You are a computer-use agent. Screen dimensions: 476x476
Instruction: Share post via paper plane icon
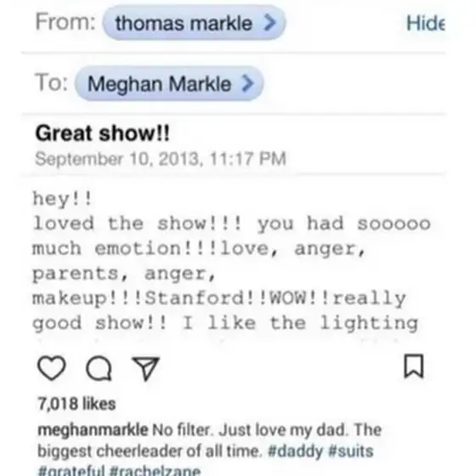coord(146,368)
